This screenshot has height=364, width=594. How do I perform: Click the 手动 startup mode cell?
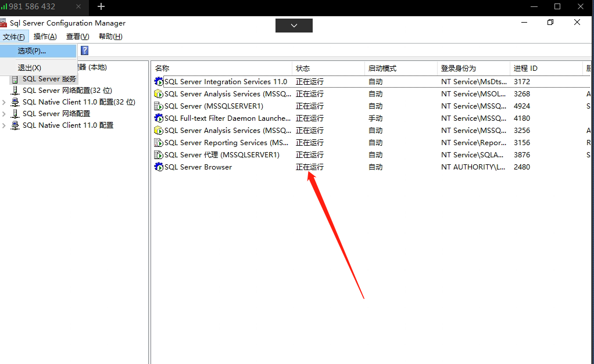click(x=375, y=118)
